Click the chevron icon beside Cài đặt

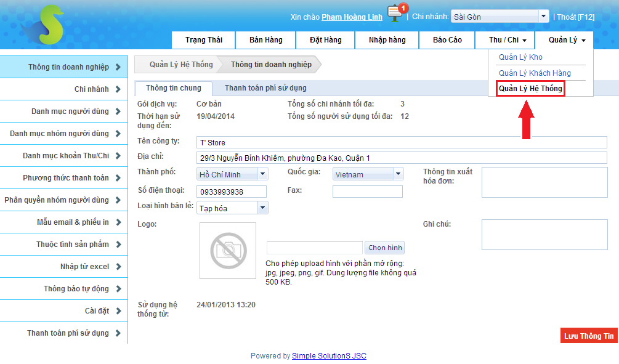click(x=118, y=311)
